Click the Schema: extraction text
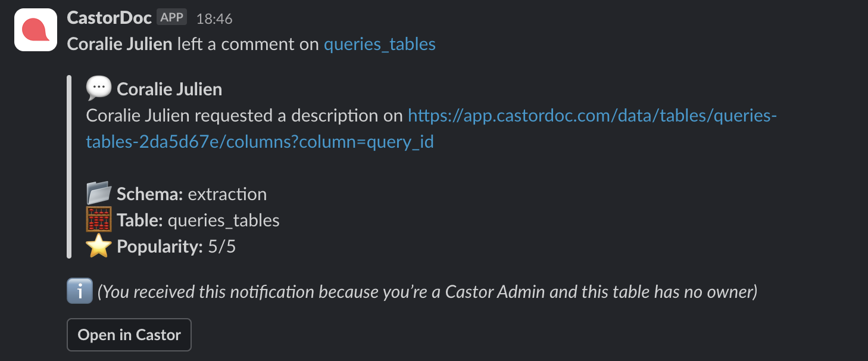The image size is (868, 361). click(192, 194)
